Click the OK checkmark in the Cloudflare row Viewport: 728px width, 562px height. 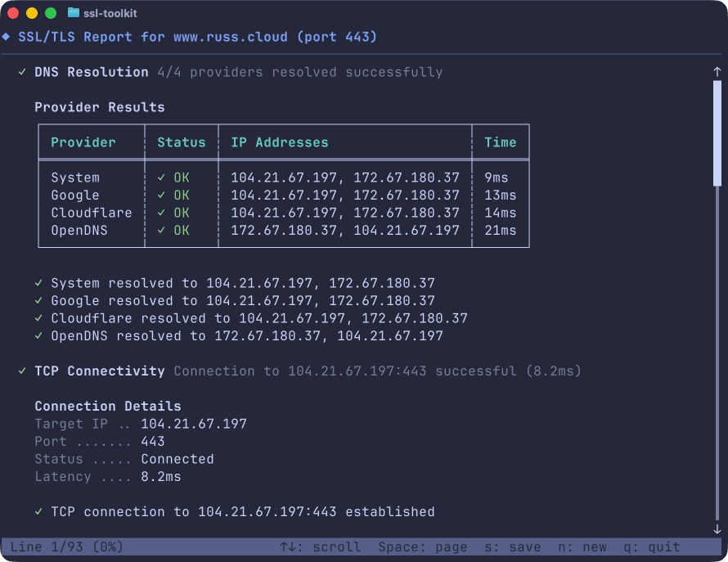point(161,213)
